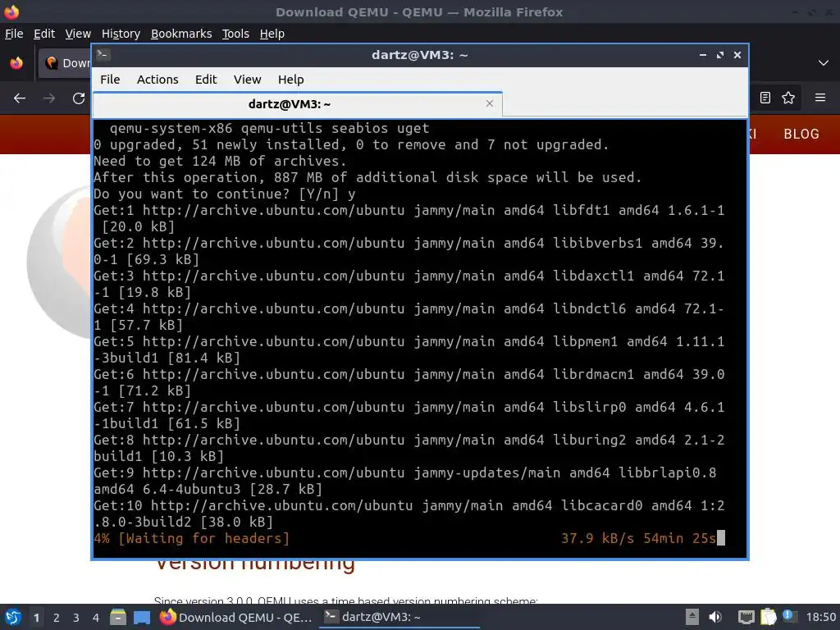Click the 37.9 kB/s download speed text
This screenshot has height=630, width=840.
point(597,538)
